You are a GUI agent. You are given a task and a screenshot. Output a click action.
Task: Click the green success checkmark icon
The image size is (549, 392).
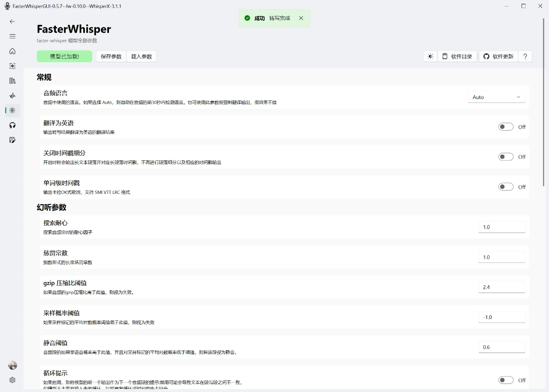tap(247, 18)
